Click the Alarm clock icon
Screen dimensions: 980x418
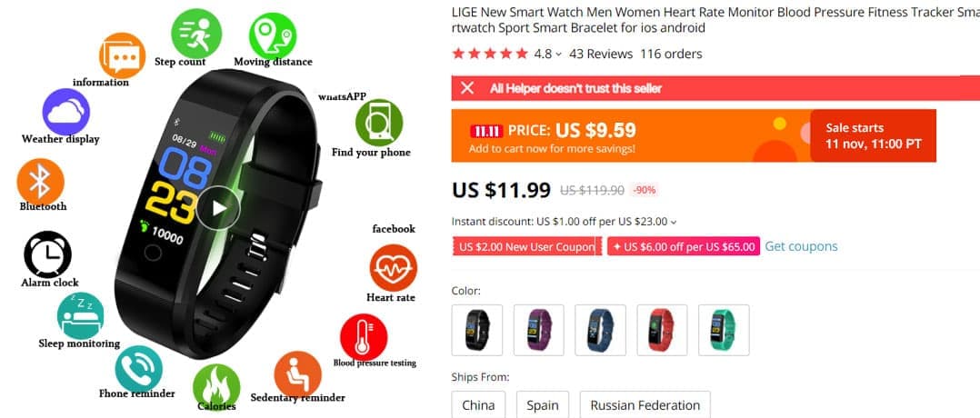point(47,254)
